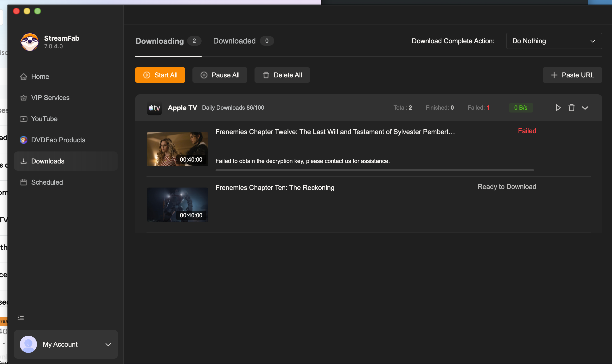Click the decryption key error message

tap(303, 161)
